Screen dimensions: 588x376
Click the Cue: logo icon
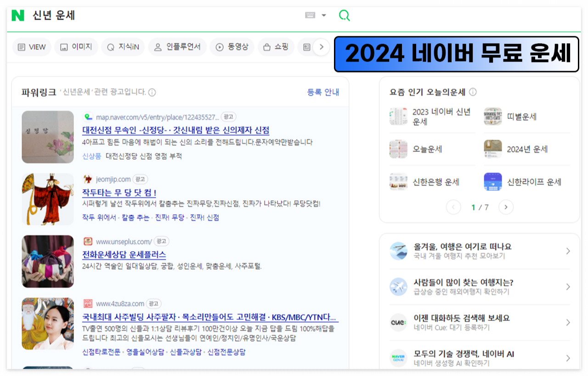(x=398, y=323)
